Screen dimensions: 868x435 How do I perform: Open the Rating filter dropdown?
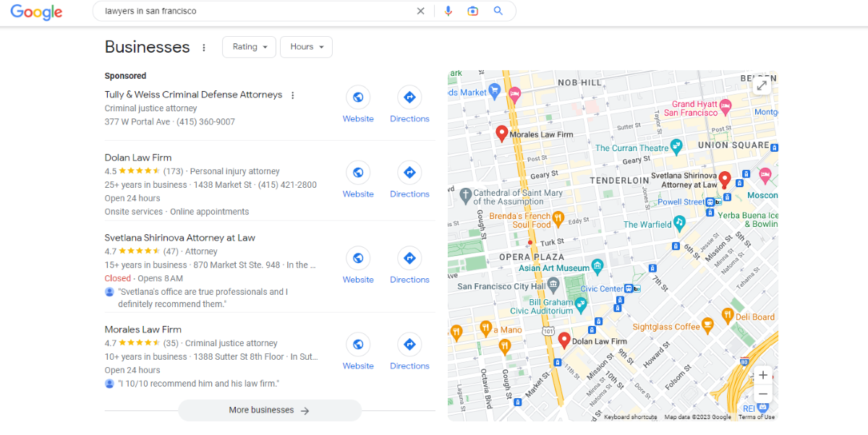click(x=250, y=47)
